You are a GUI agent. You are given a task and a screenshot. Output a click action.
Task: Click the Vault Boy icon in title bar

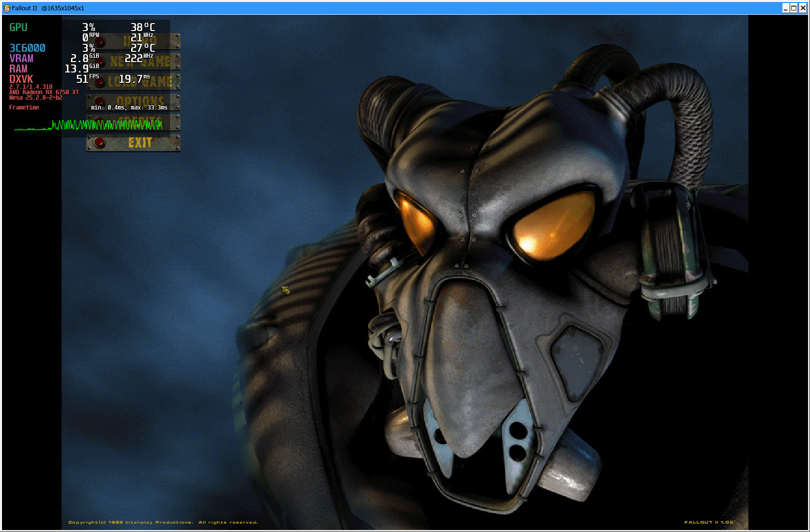(7, 8)
